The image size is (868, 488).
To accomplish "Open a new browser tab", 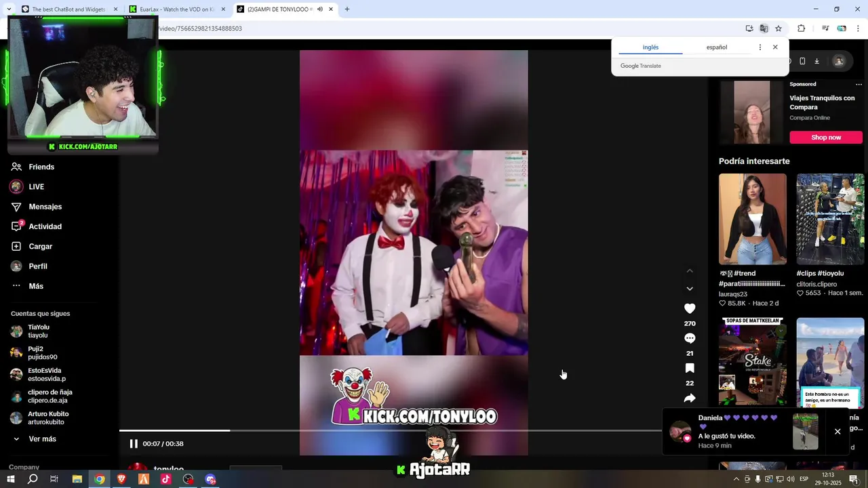I will coord(347,9).
